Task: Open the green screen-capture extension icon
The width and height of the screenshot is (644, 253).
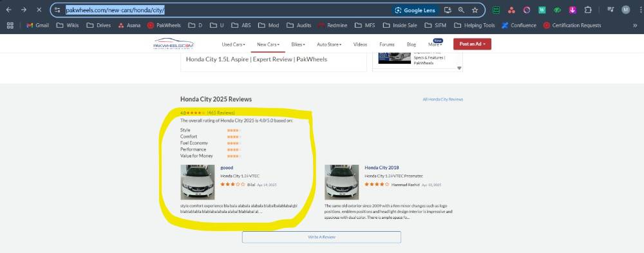Action: click(496, 10)
